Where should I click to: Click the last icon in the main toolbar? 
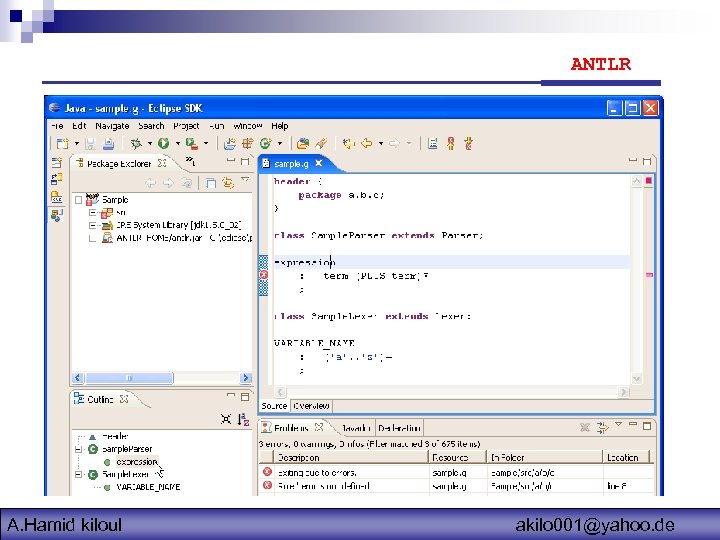[469, 144]
